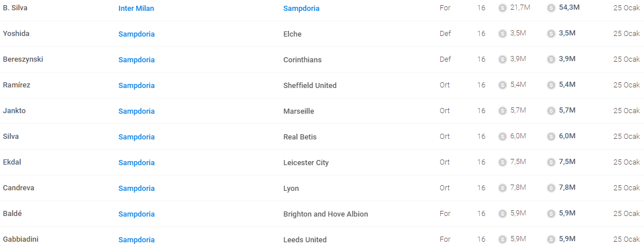Open Sampdoria link in Candreva row
644x252 pixels.
[136, 189]
